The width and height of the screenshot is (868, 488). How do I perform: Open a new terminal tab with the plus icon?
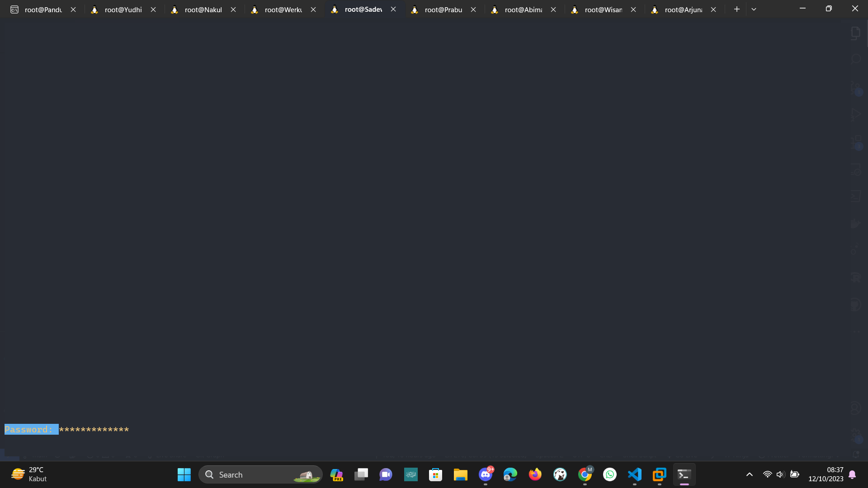[737, 9]
